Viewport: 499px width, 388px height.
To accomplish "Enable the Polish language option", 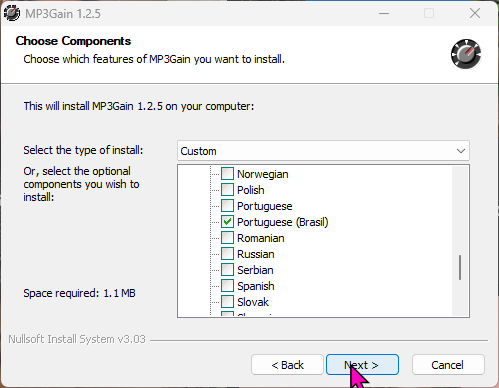I will [x=227, y=190].
